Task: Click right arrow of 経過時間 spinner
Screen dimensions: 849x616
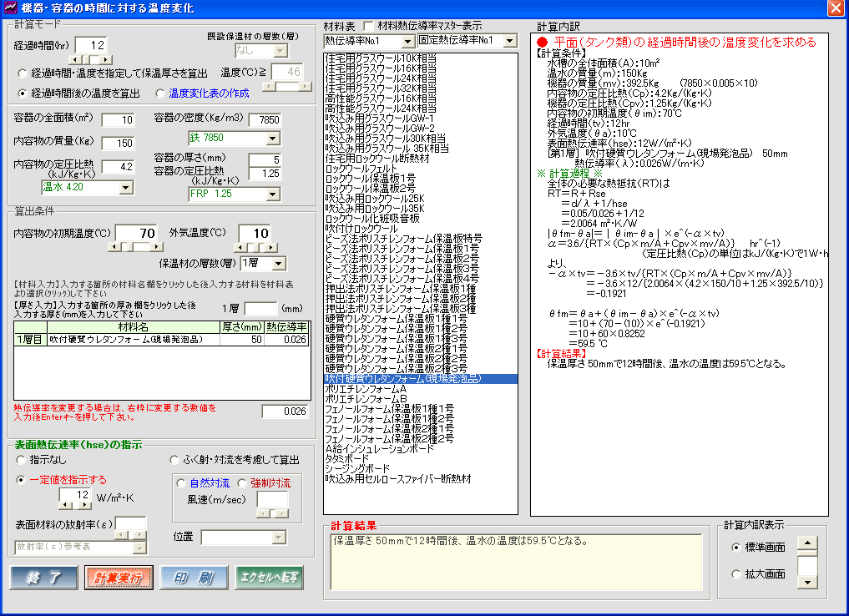Action: click(x=105, y=59)
